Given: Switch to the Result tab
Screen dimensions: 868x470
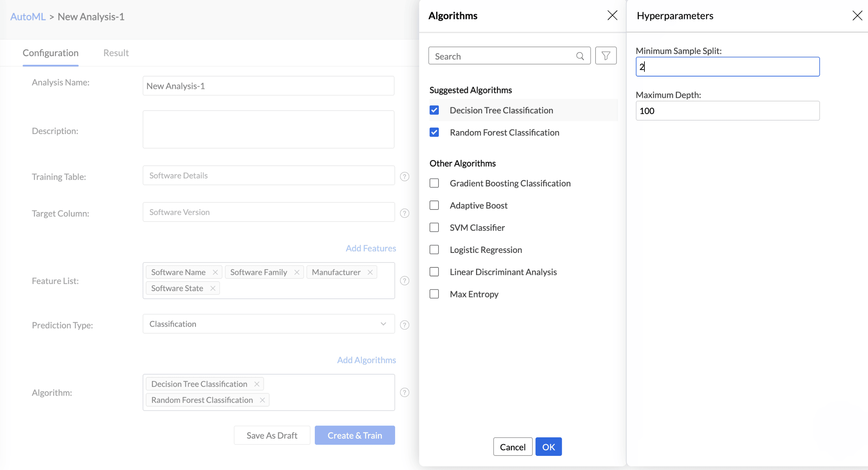Looking at the screenshot, I should click(116, 53).
